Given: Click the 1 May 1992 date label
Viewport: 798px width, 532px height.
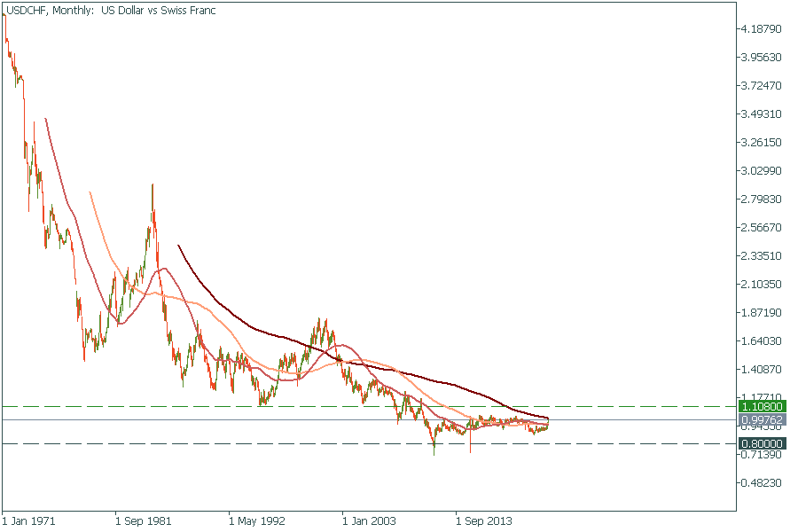Looking at the screenshot, I should point(256,521).
